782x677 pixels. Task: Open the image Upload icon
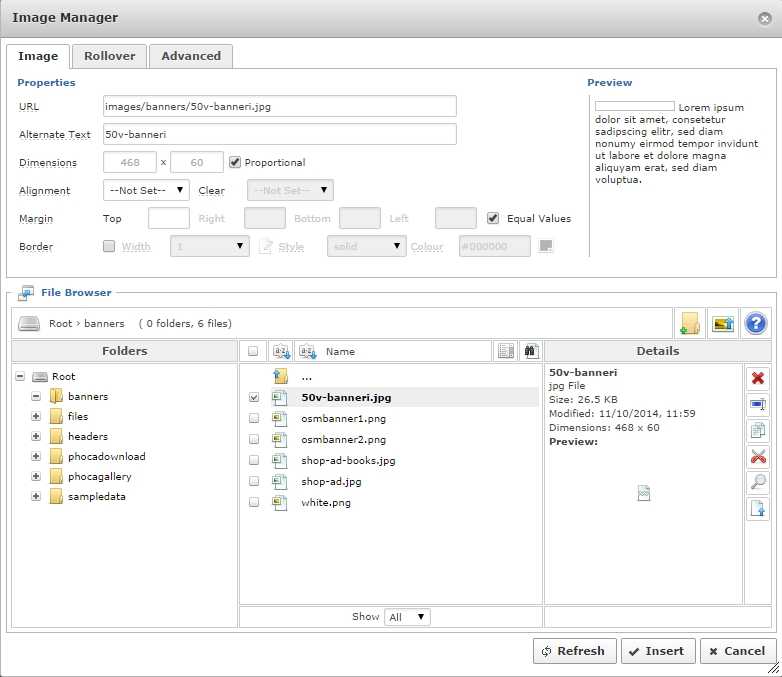722,323
